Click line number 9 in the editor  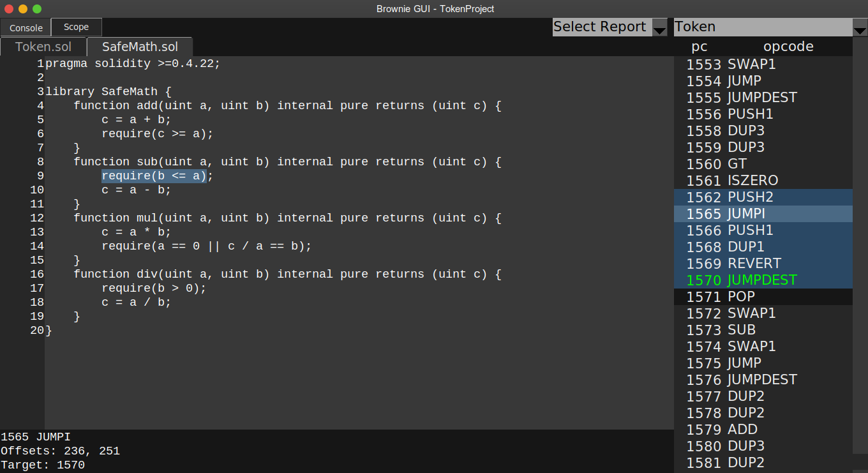tap(40, 176)
